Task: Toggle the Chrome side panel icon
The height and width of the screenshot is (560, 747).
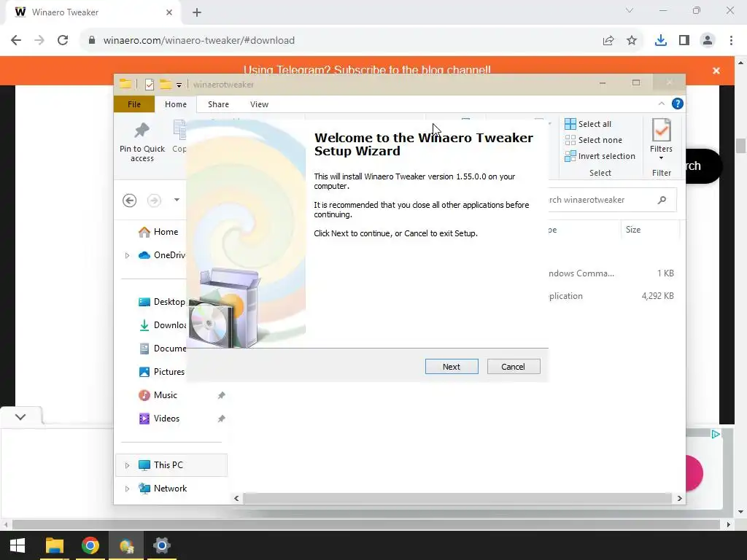Action: tap(684, 41)
